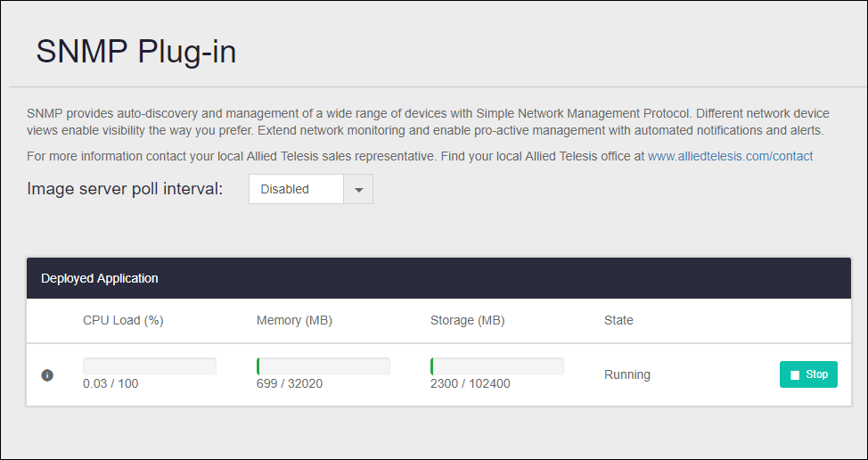
Task: Click the 2300 / 102400 storage value
Action: point(470,384)
